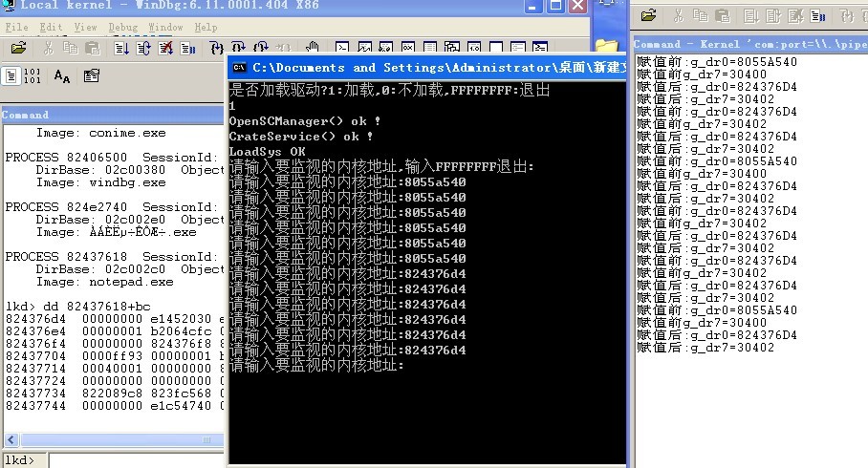Open the Window menu
The height and width of the screenshot is (468, 868).
pyautogui.click(x=165, y=27)
